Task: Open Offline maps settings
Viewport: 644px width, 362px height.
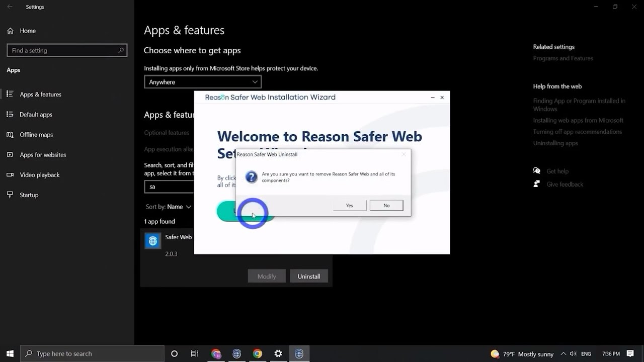Action: pos(36,134)
